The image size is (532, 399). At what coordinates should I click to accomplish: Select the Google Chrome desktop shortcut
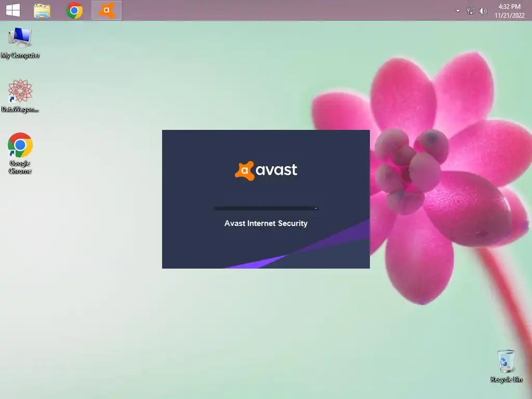(20, 153)
